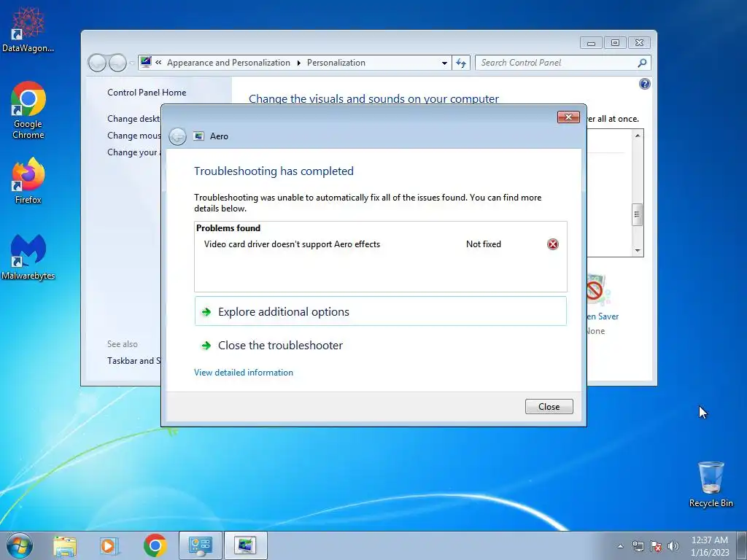Click the Control Panel search magnifier icon
The height and width of the screenshot is (560, 747).
[642, 63]
